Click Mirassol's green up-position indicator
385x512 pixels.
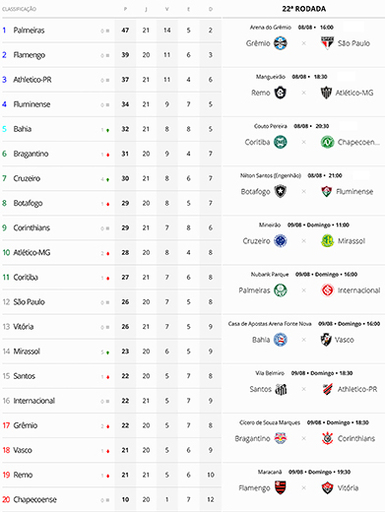pyautogui.click(x=108, y=352)
